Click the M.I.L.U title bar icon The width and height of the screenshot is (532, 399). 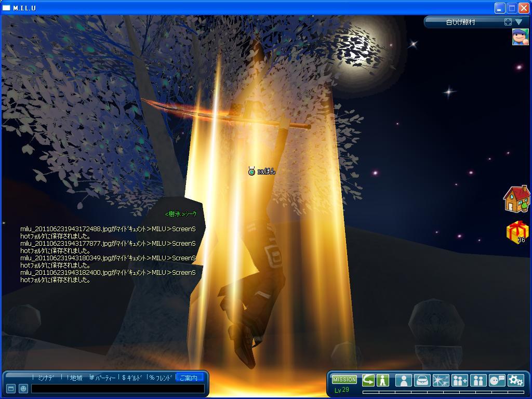pyautogui.click(x=6, y=8)
